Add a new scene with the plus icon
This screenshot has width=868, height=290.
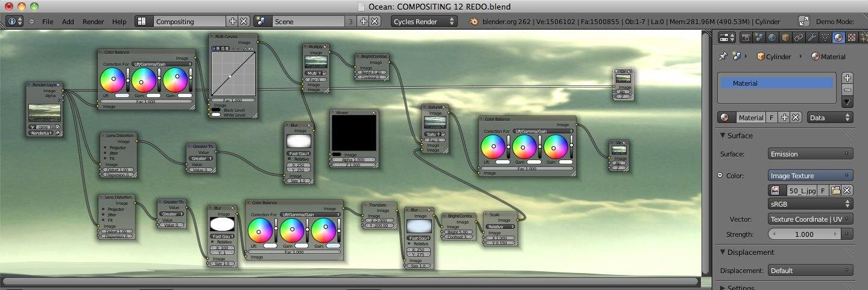coord(363,21)
